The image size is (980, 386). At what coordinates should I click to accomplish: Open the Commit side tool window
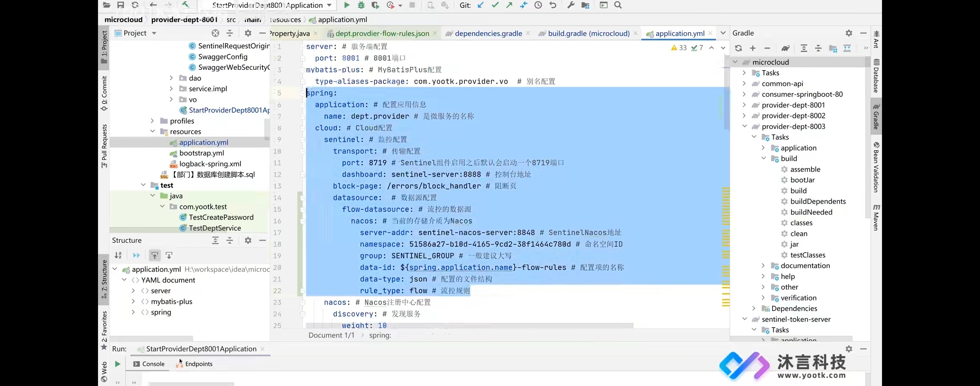point(104,93)
